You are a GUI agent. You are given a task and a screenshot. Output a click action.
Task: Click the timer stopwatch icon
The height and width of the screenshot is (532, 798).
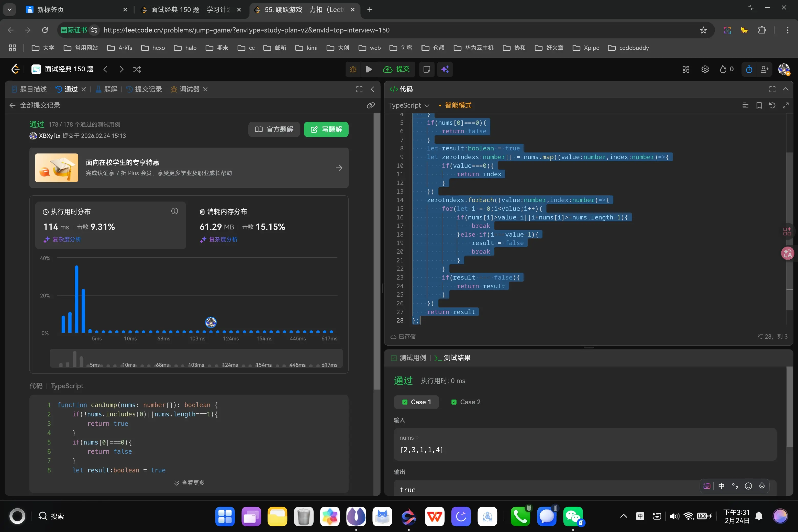[749, 69]
